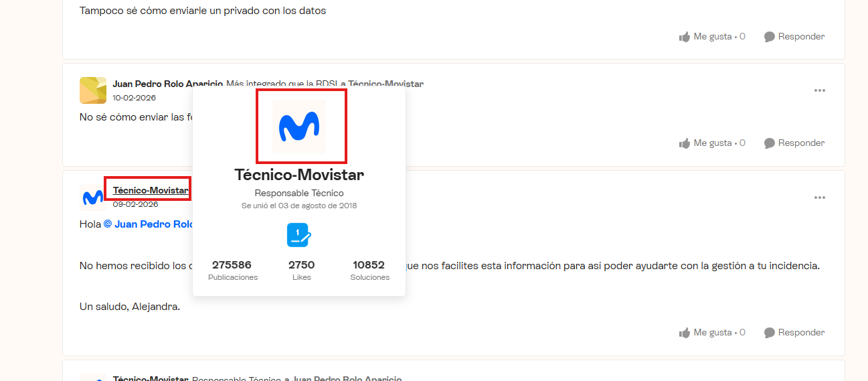Click the small Movistar avatar beside the 09-02-2026 post
This screenshot has width=868, height=381.
tap(92, 198)
